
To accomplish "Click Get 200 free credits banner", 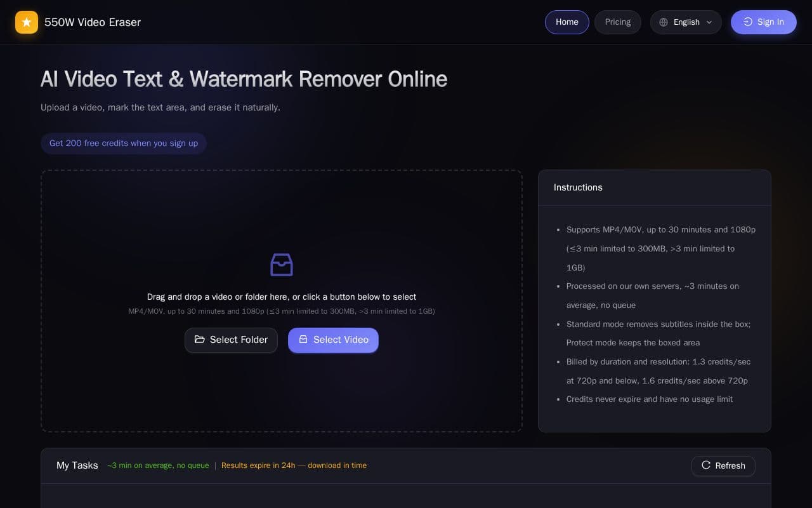I will pyautogui.click(x=124, y=144).
